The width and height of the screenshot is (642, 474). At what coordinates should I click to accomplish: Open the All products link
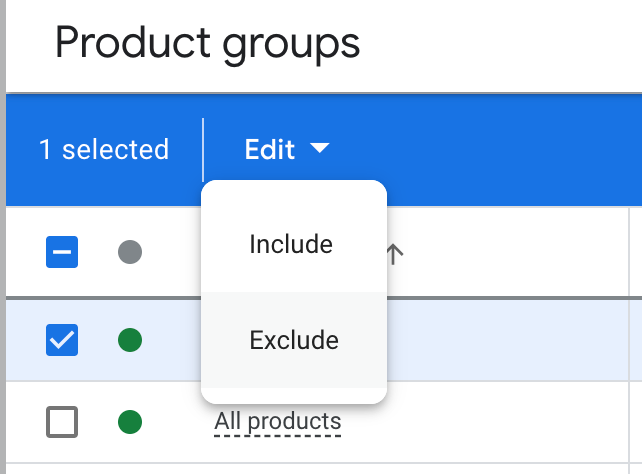(278, 422)
